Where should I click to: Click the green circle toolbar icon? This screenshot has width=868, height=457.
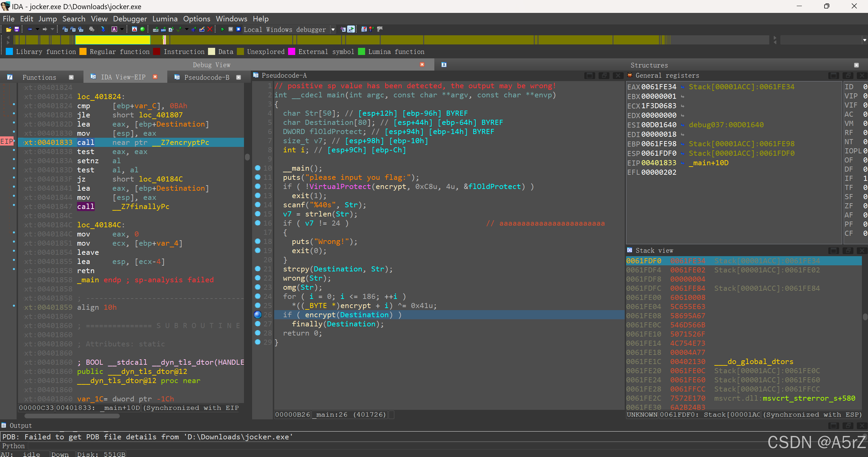(143, 30)
